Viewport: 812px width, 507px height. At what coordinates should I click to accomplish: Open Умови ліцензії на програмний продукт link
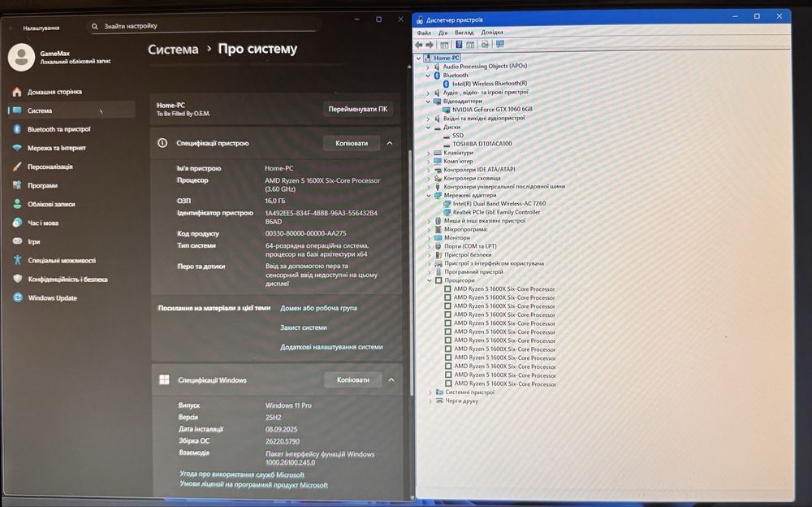253,485
